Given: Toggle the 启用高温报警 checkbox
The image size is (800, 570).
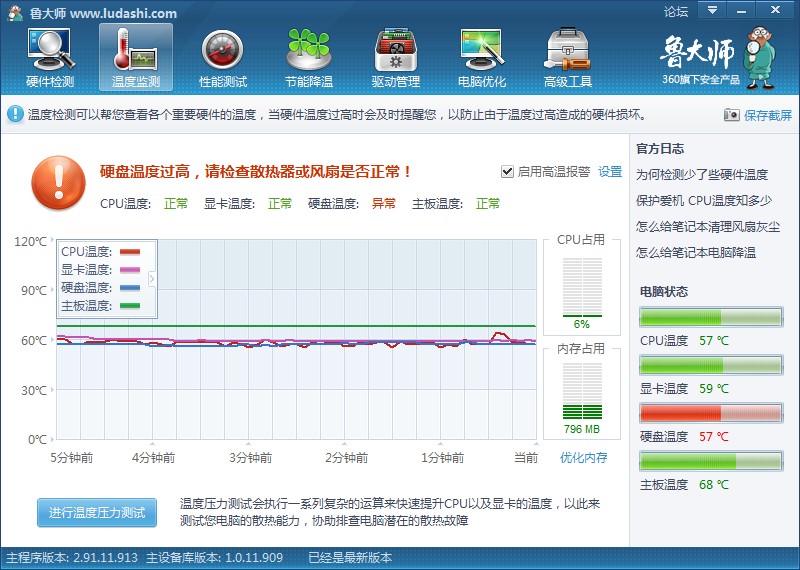Looking at the screenshot, I should tap(507, 171).
